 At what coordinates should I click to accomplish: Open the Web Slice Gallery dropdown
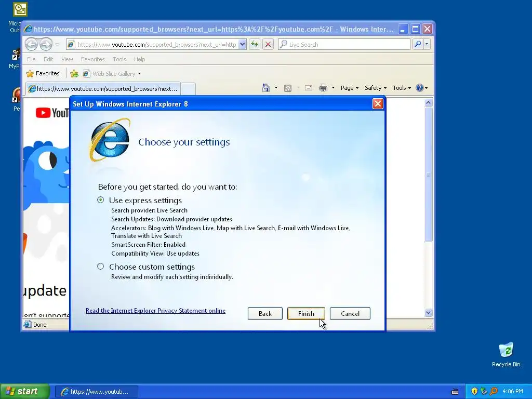(112, 74)
